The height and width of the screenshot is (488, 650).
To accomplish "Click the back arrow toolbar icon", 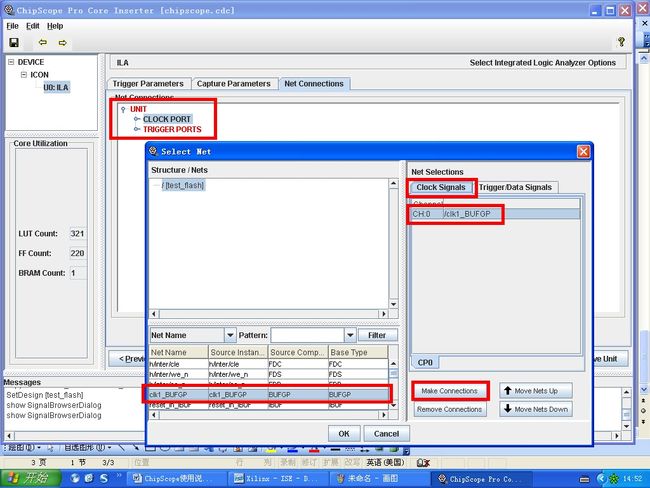I will pos(42,42).
